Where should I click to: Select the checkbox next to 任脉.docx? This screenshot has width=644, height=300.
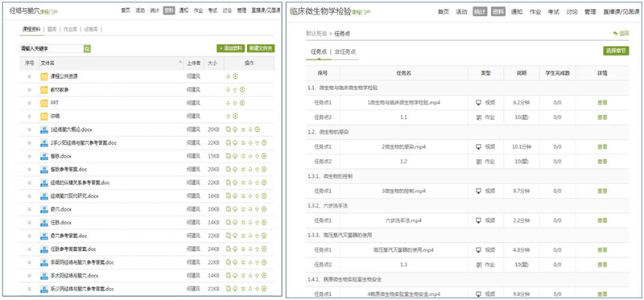(29, 223)
